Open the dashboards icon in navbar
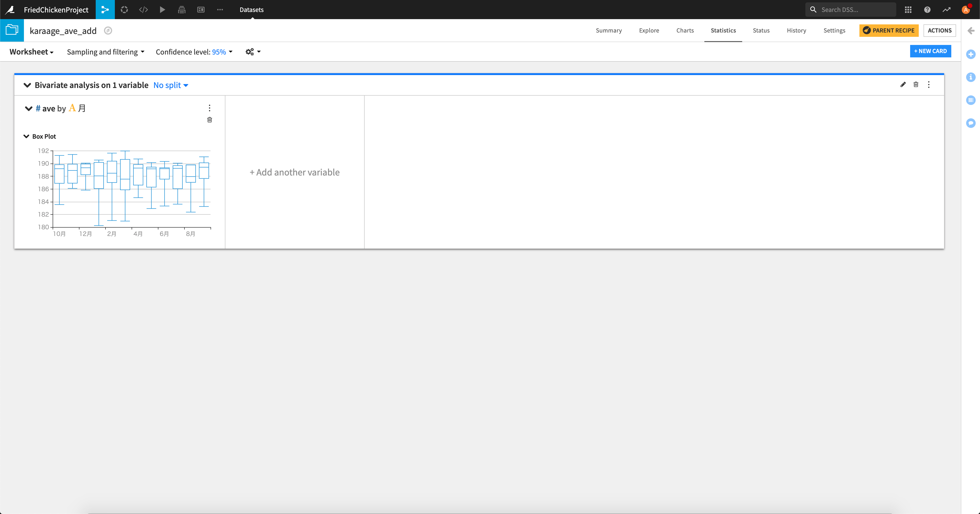 point(201,10)
